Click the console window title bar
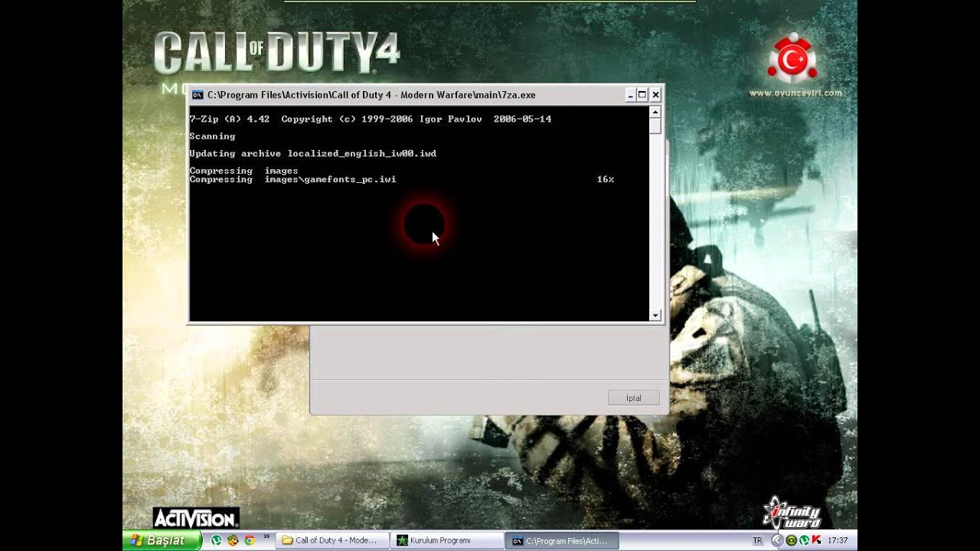Image resolution: width=980 pixels, height=551 pixels. tap(426, 95)
